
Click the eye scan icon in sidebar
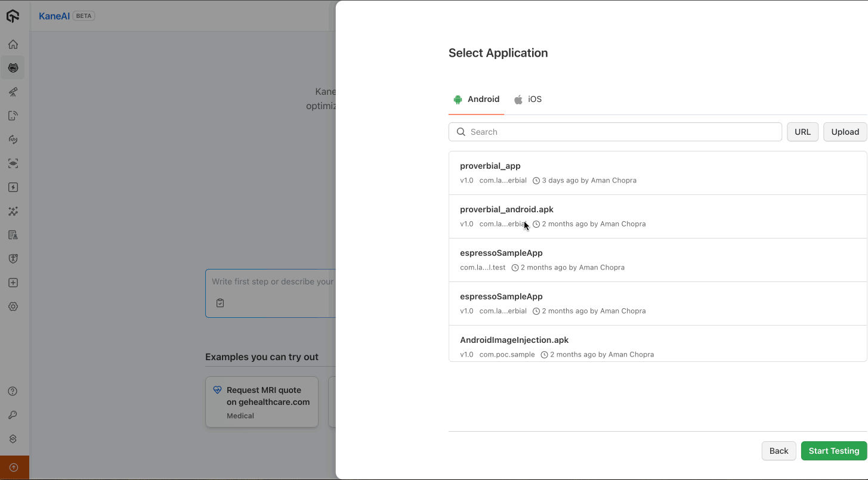[x=13, y=163]
